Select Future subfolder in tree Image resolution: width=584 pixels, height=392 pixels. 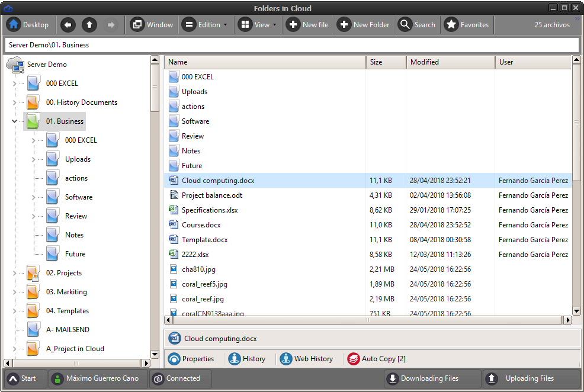66,254
